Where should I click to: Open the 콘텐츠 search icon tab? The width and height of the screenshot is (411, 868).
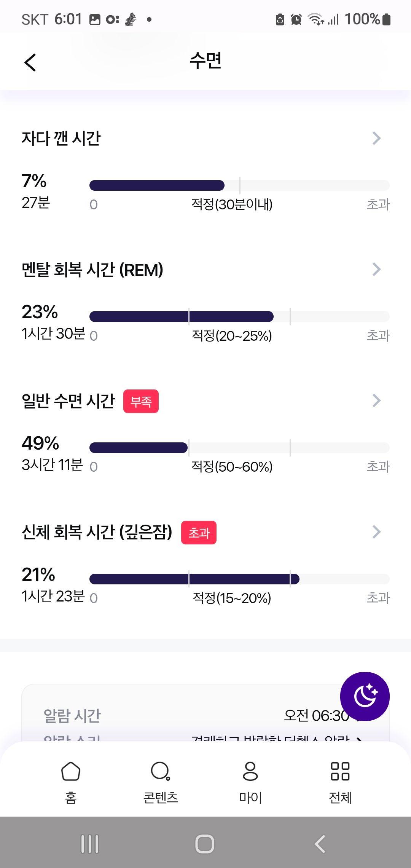pyautogui.click(x=160, y=771)
